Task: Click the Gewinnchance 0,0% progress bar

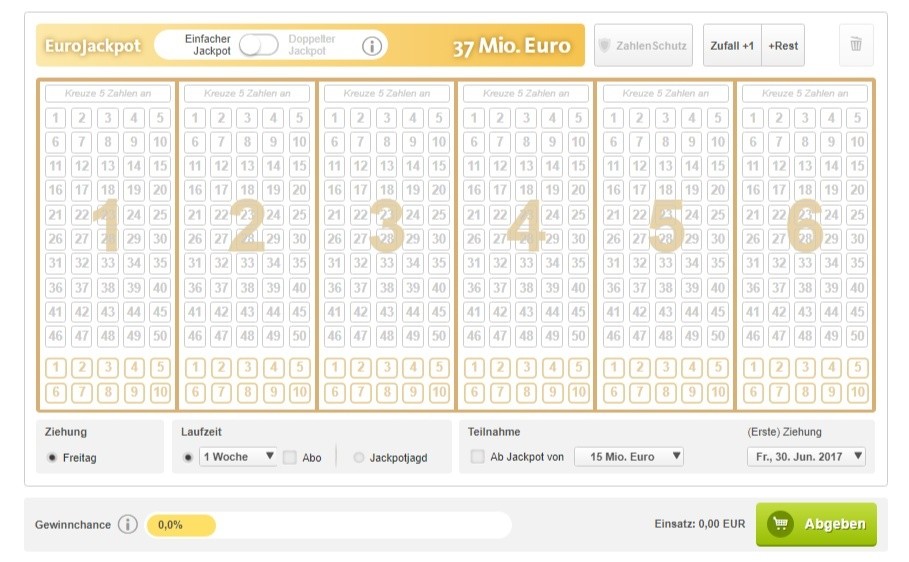Action: (x=329, y=525)
